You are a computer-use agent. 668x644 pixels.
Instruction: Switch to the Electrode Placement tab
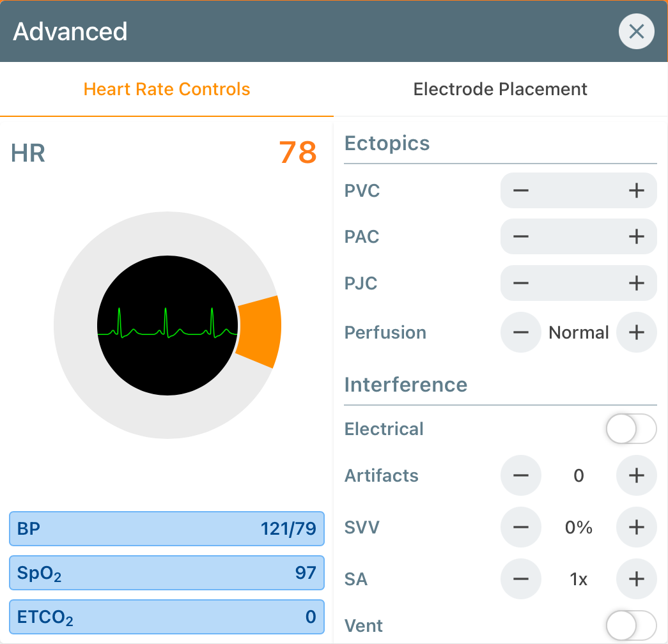500,89
